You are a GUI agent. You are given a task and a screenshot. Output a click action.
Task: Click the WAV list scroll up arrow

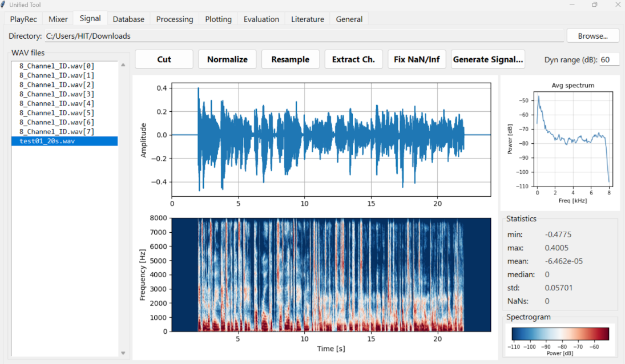tap(123, 65)
